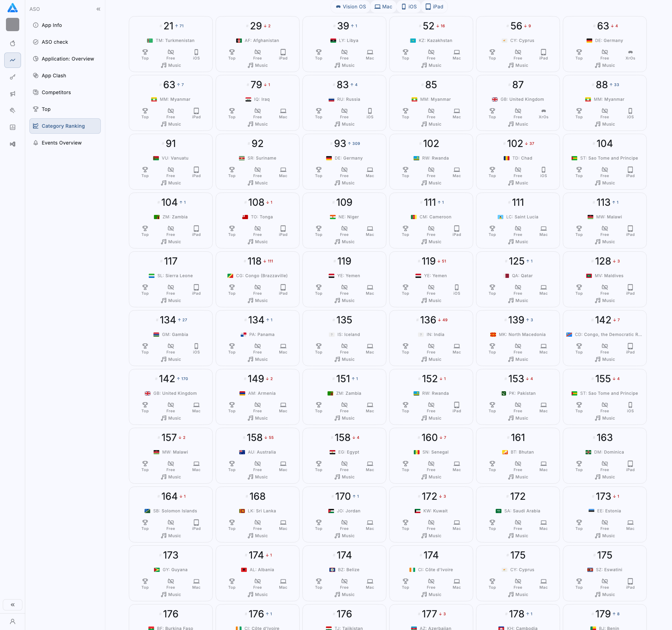Select the gray app thumbnail in rail

pyautogui.click(x=13, y=24)
